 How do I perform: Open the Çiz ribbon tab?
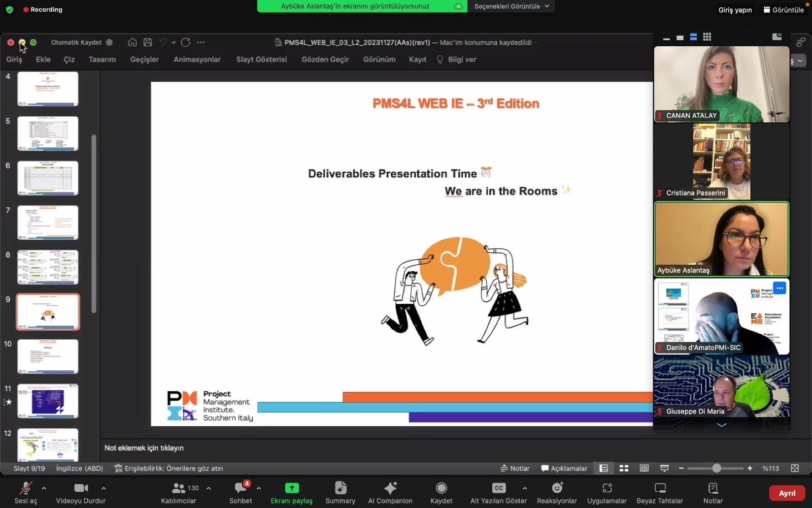[x=70, y=59]
